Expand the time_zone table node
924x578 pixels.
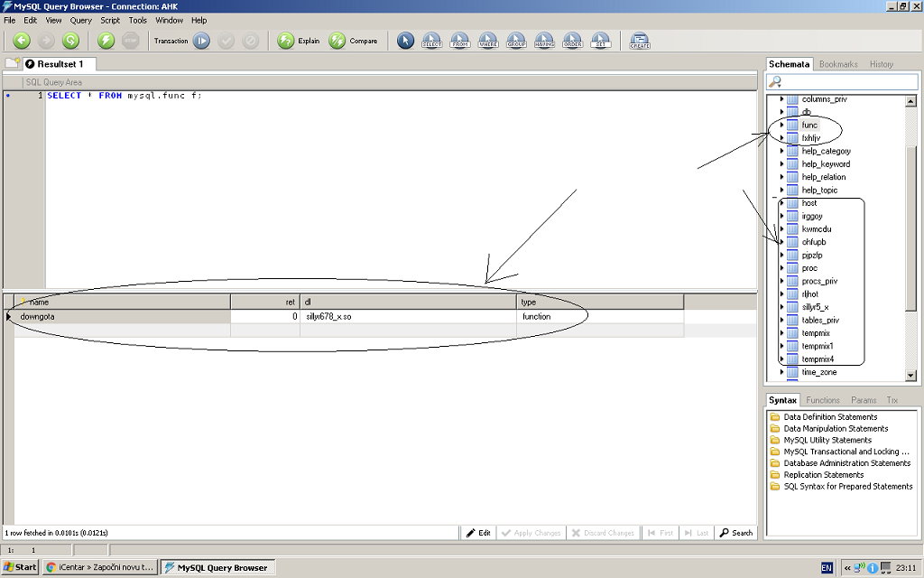782,372
